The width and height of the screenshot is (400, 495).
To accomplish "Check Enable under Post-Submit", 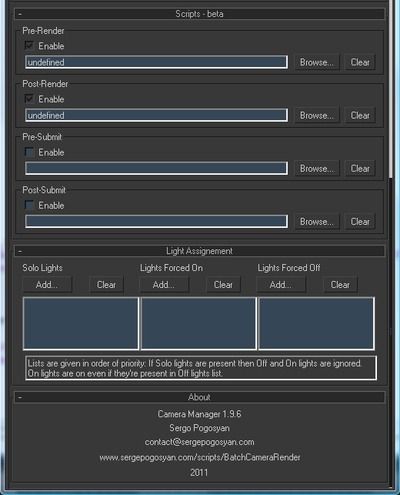I will tap(29, 205).
